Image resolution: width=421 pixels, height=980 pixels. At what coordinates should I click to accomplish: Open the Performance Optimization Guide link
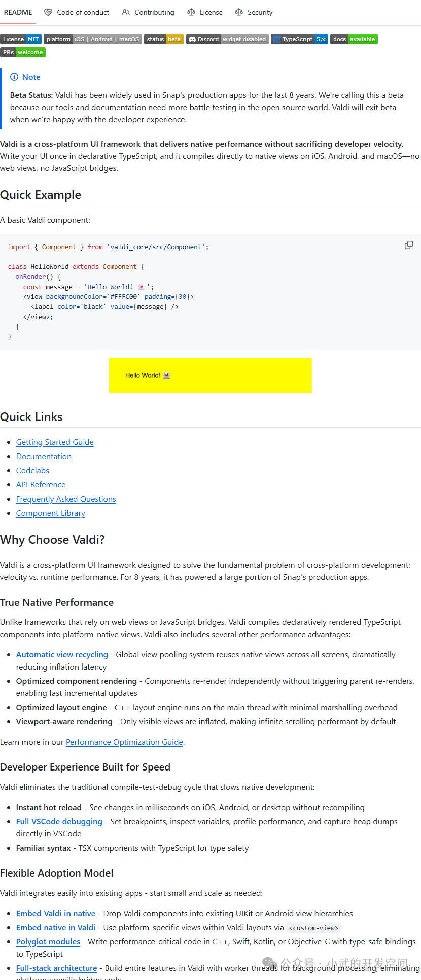point(124,742)
